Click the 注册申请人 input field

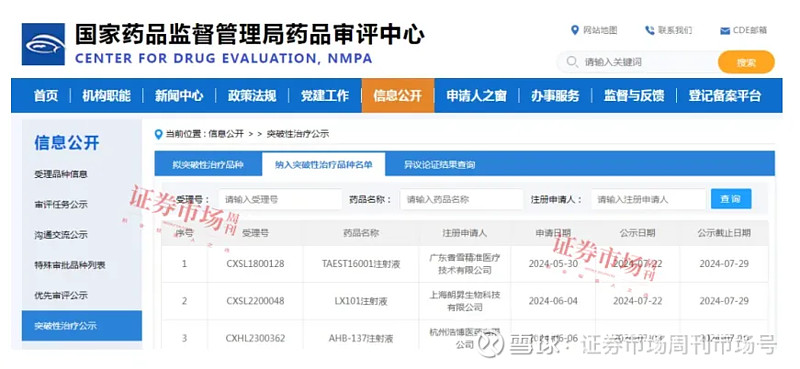[648, 200]
